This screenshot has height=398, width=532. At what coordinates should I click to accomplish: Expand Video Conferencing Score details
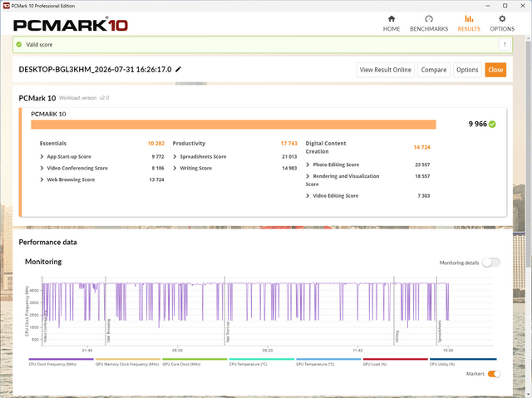point(42,168)
